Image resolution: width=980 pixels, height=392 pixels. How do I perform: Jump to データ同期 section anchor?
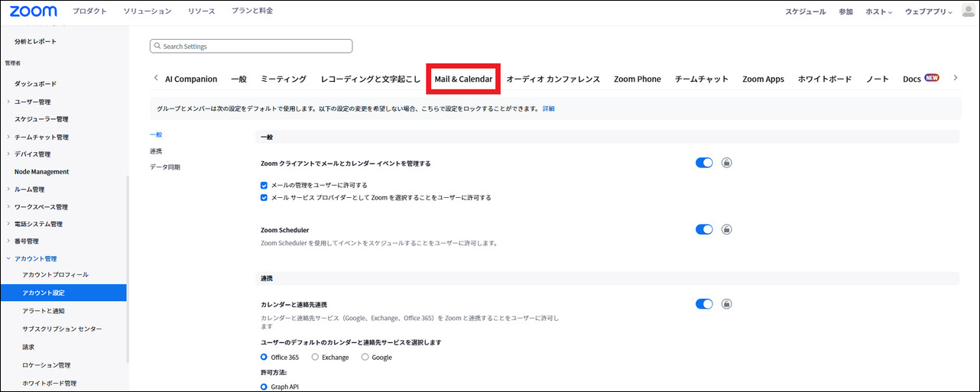(165, 167)
